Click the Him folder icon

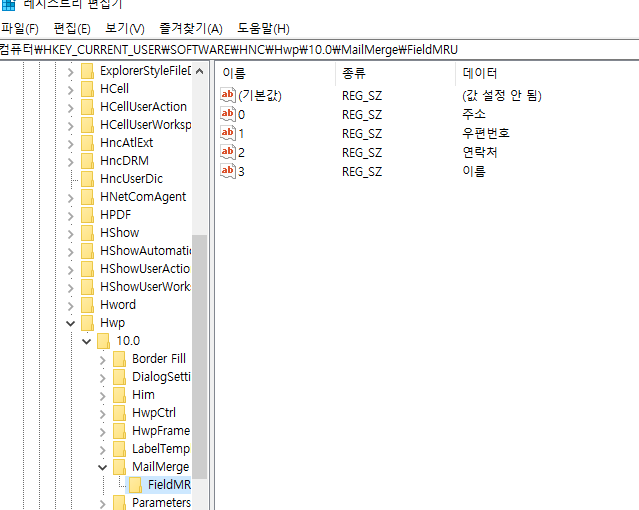(x=119, y=395)
